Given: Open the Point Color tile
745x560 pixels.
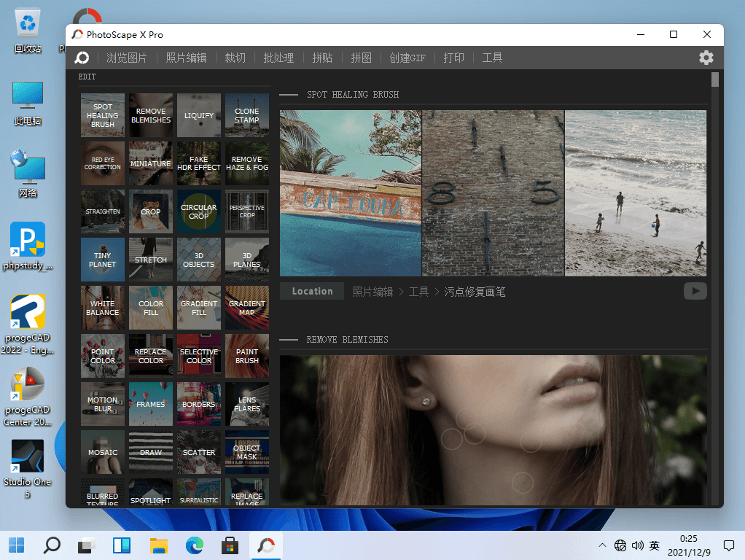Looking at the screenshot, I should click(103, 356).
